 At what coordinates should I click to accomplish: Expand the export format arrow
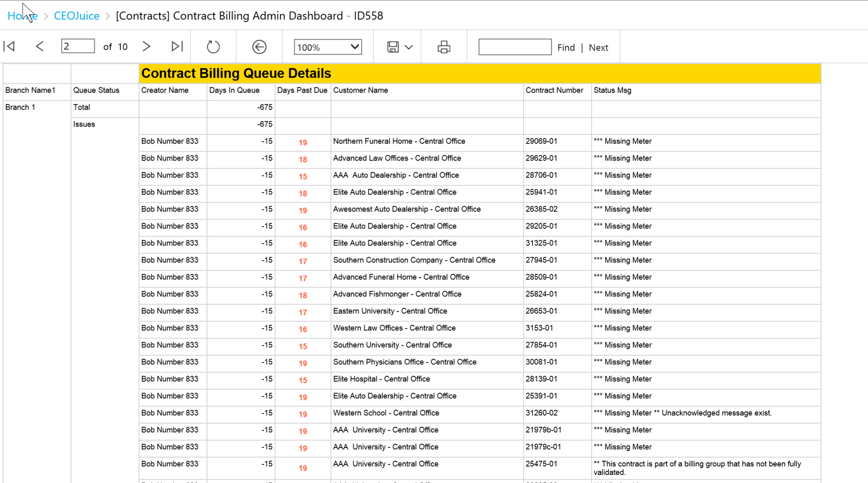(x=409, y=47)
